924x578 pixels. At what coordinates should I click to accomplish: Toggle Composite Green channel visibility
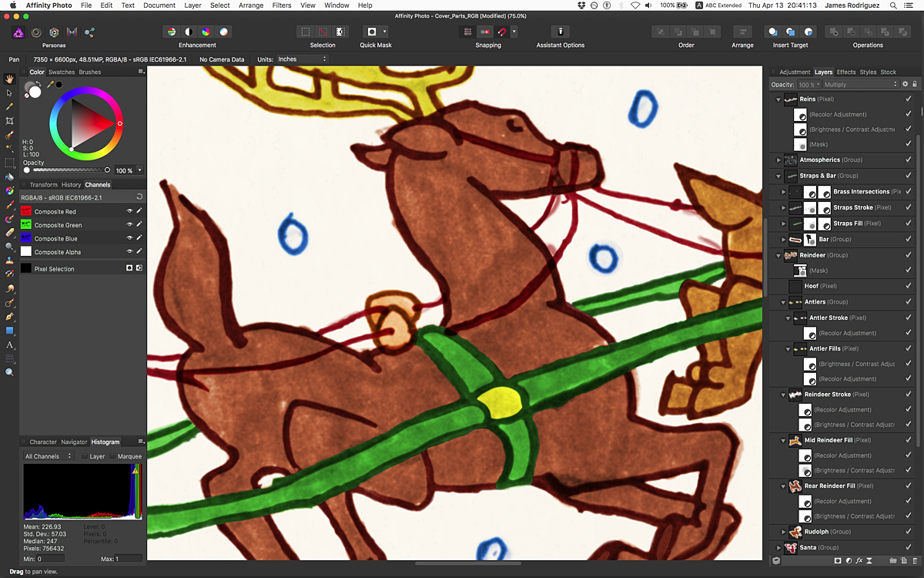(129, 225)
